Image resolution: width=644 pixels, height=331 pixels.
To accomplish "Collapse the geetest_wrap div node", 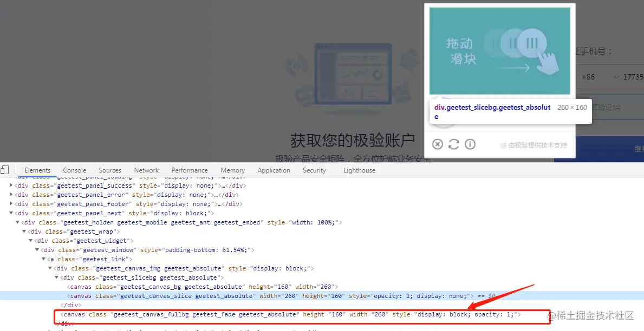I will coord(23,231).
